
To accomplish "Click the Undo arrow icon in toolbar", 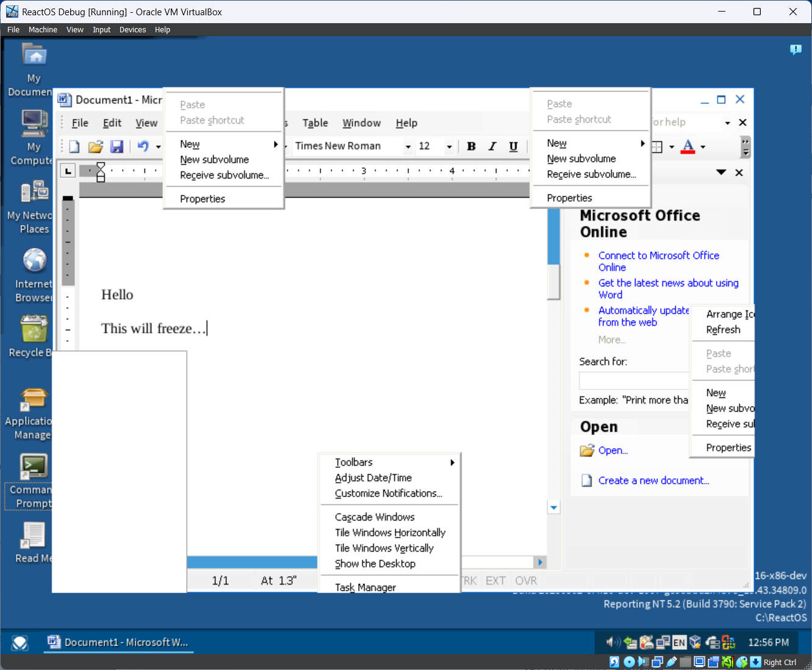I will [x=143, y=146].
